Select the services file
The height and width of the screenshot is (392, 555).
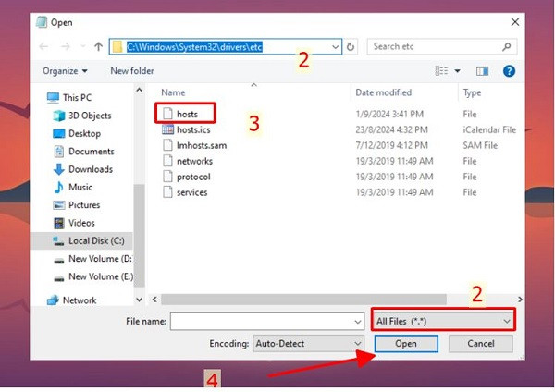click(x=191, y=192)
